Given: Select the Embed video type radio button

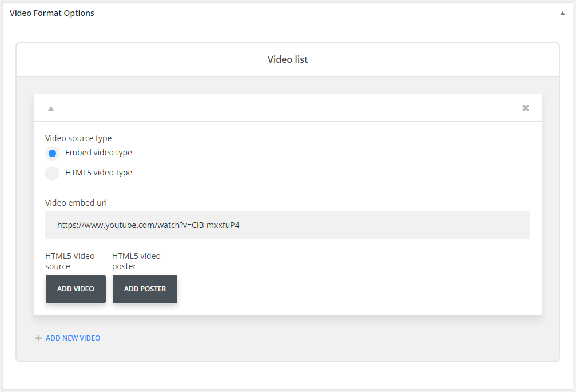Looking at the screenshot, I should [52, 153].
